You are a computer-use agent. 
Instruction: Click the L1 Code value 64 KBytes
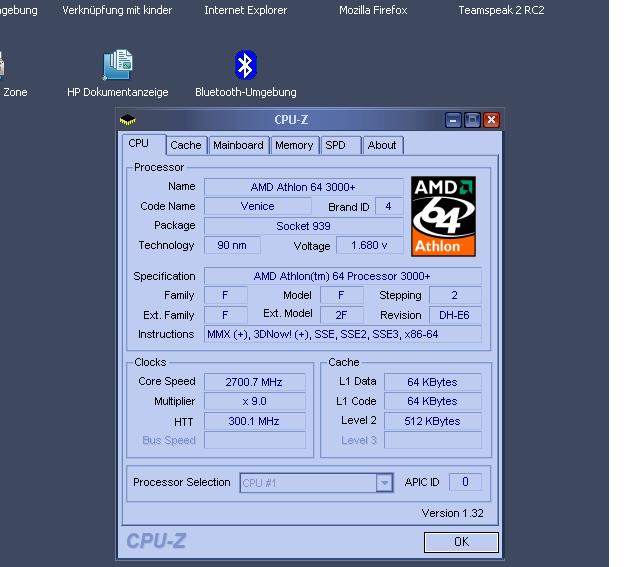click(x=432, y=401)
